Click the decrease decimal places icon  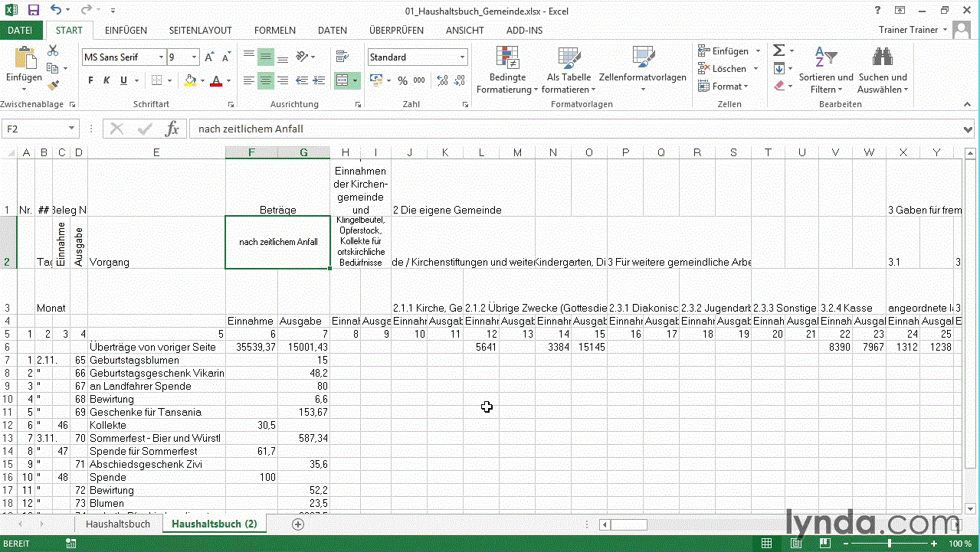click(x=457, y=80)
